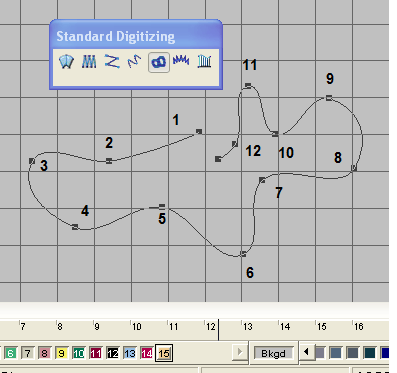This screenshot has width=397, height=373.
Task: Select the jagged edge stitch tool
Action: tap(181, 61)
